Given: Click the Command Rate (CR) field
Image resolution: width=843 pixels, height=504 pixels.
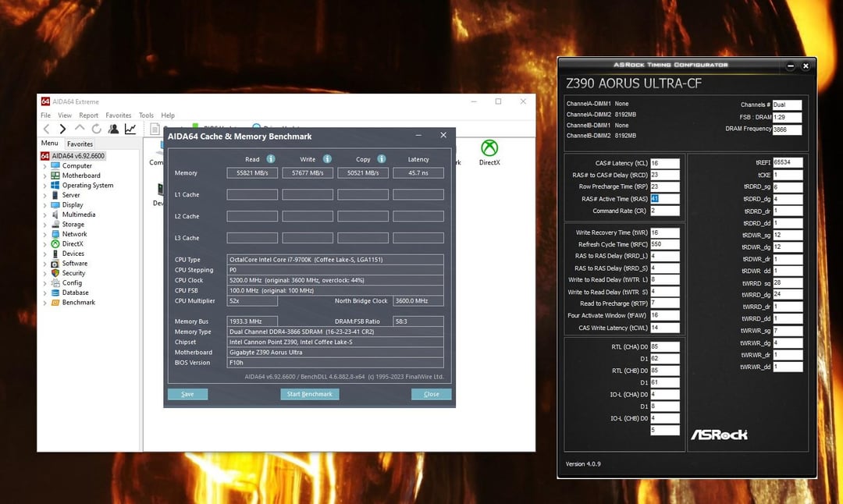Looking at the screenshot, I should coord(665,211).
